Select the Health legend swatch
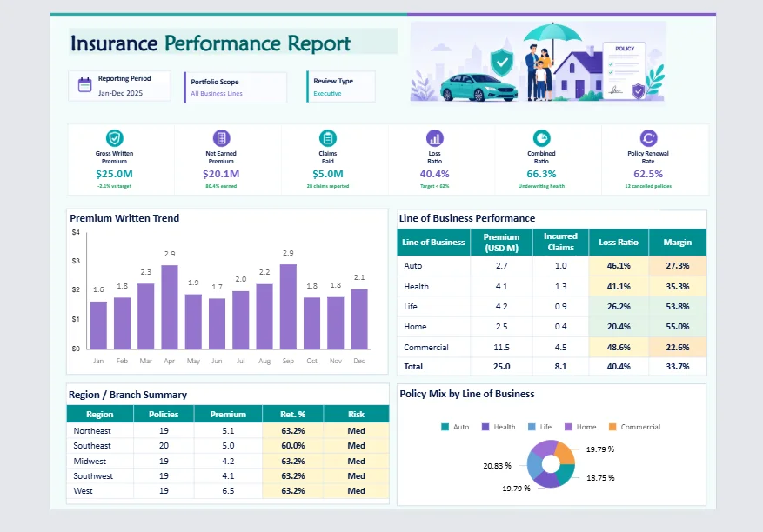Image resolution: width=763 pixels, height=532 pixels. pyautogui.click(x=485, y=427)
